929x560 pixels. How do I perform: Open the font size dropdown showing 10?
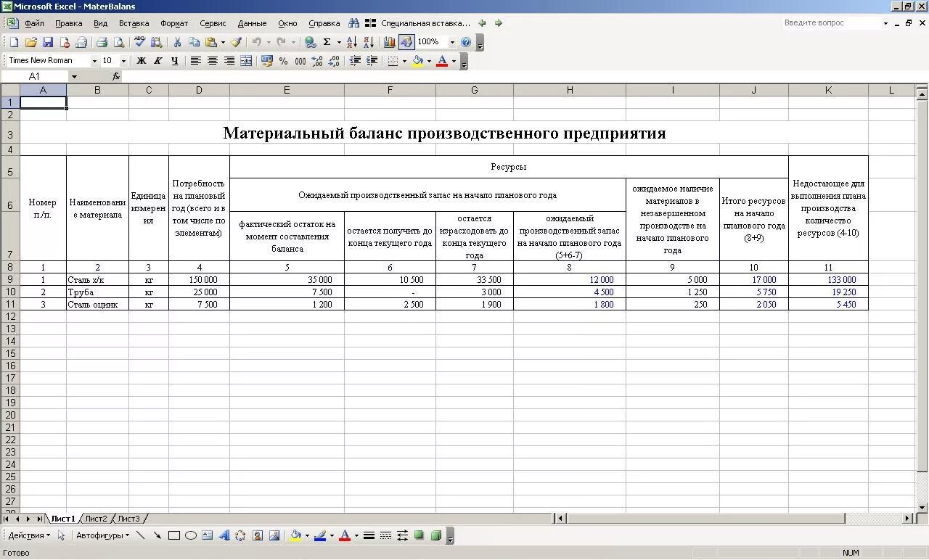(x=123, y=61)
